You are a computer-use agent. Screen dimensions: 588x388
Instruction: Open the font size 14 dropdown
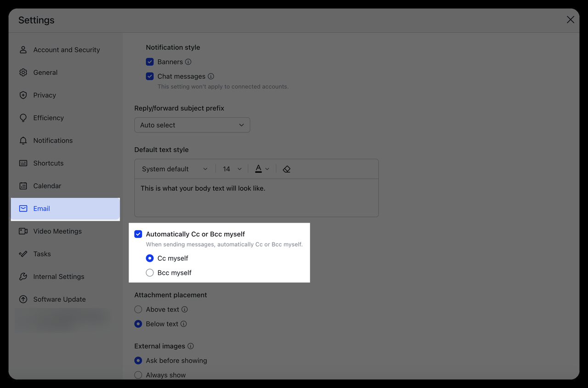click(x=232, y=169)
